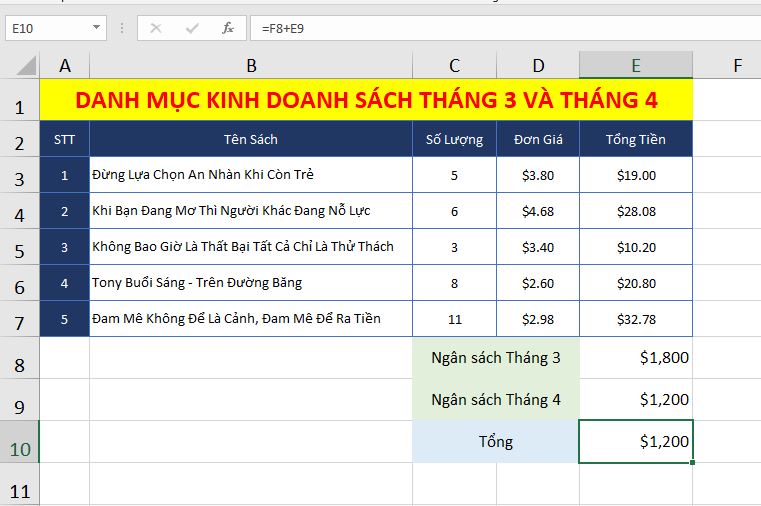Screen dimensions: 761x506
Task: Select column C header
Action: pyautogui.click(x=454, y=65)
